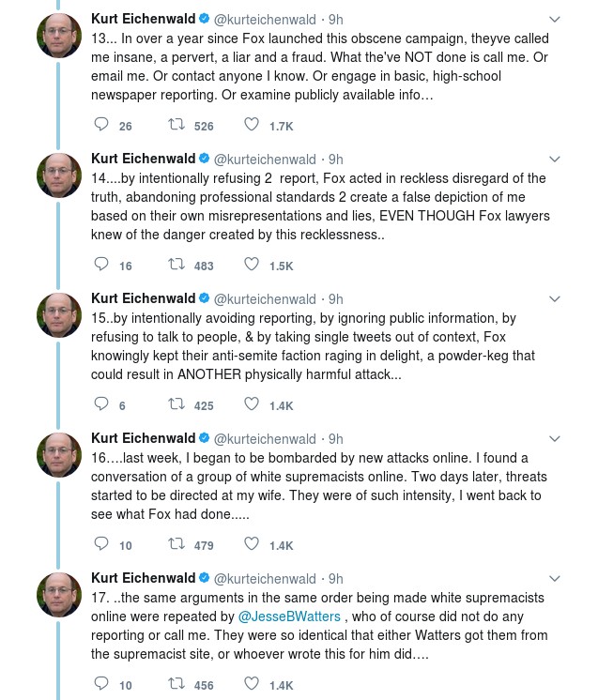Open the 9h timestamp on tweet 16
Viewport: 598px width, 700px height.
336,439
